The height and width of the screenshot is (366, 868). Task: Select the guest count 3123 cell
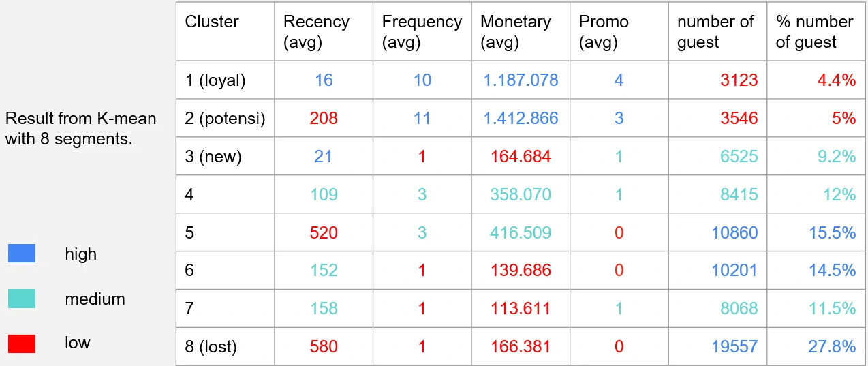pyautogui.click(x=739, y=80)
